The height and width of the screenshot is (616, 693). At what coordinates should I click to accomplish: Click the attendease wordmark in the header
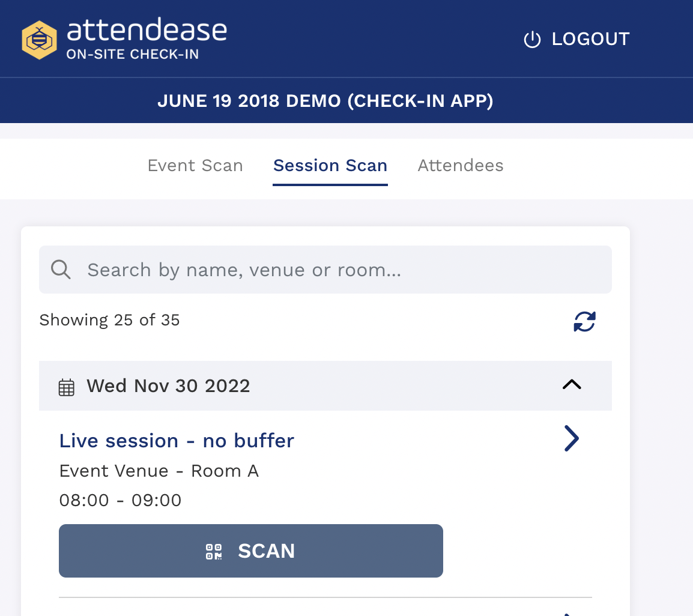[147, 30]
